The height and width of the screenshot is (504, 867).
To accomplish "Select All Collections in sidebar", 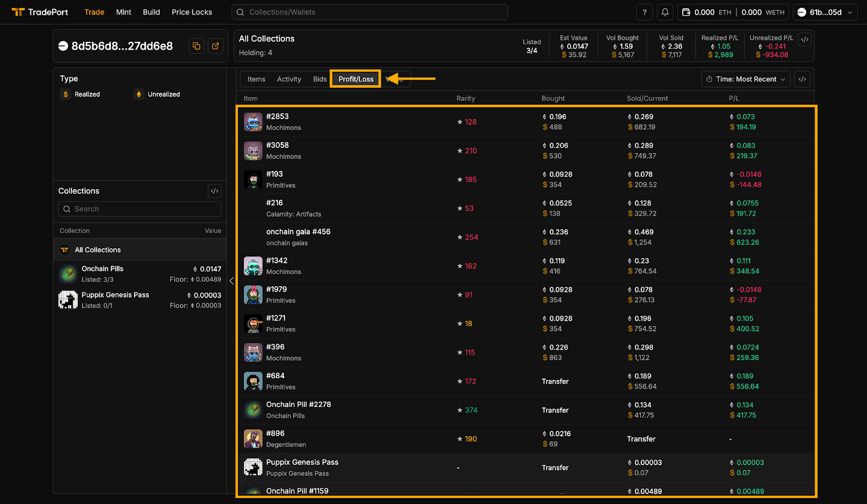I will pyautogui.click(x=140, y=250).
